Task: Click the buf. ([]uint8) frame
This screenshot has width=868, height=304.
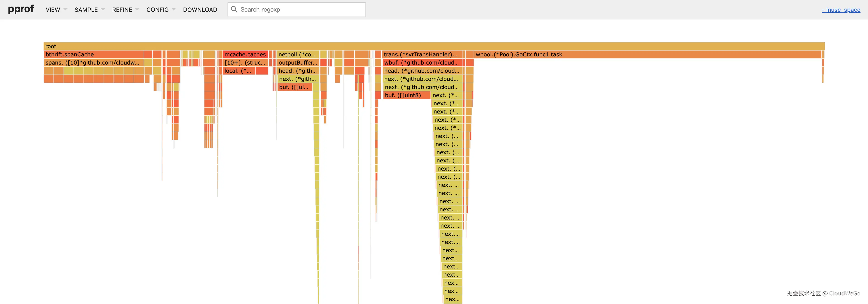Action: (406, 95)
